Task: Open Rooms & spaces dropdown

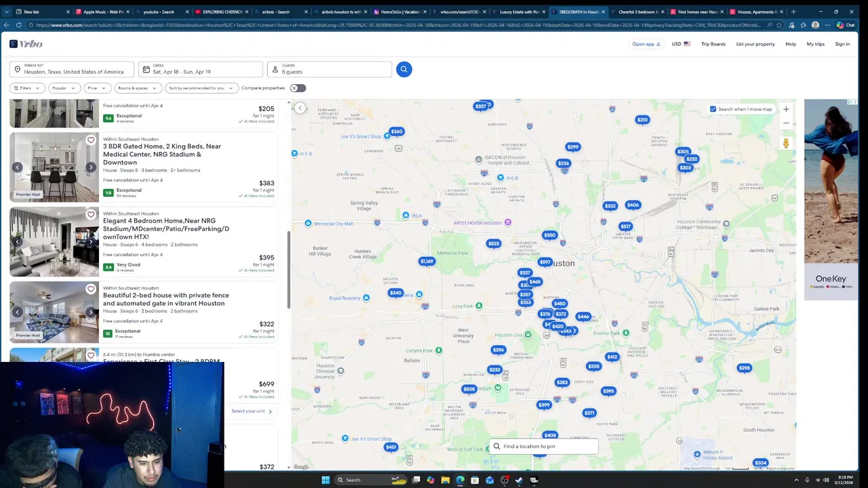Action: (138, 88)
